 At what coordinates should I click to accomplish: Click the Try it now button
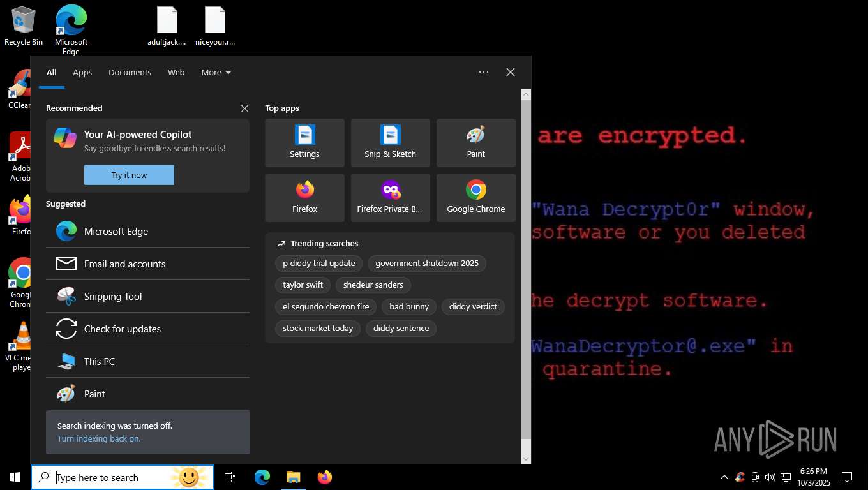(129, 175)
